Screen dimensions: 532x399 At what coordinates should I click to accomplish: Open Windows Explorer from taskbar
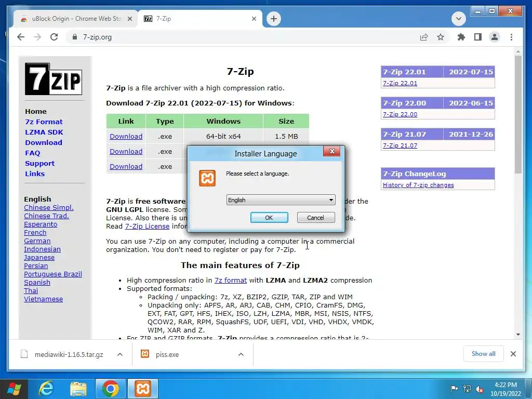[x=78, y=389]
